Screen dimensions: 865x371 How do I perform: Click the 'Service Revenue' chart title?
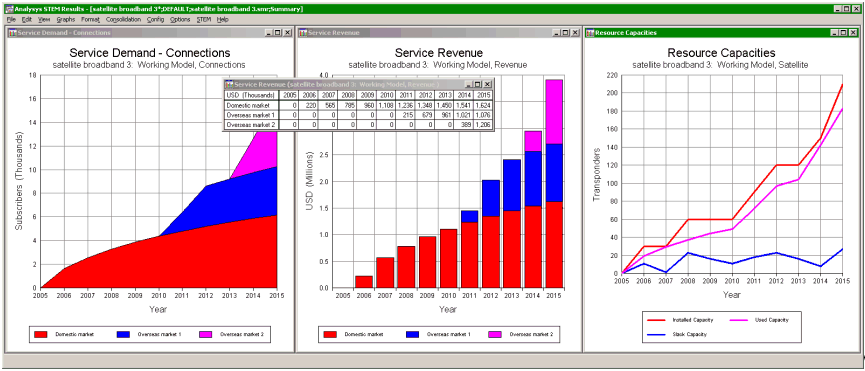[x=439, y=53]
